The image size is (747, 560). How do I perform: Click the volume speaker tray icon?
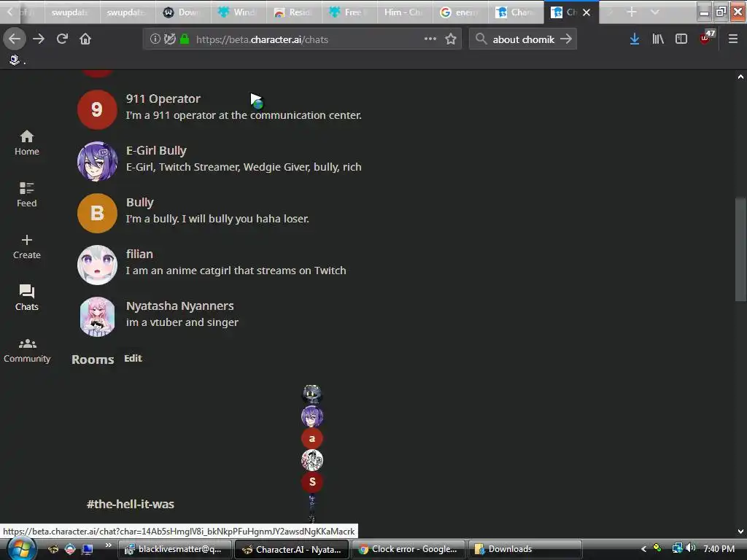tap(691, 548)
